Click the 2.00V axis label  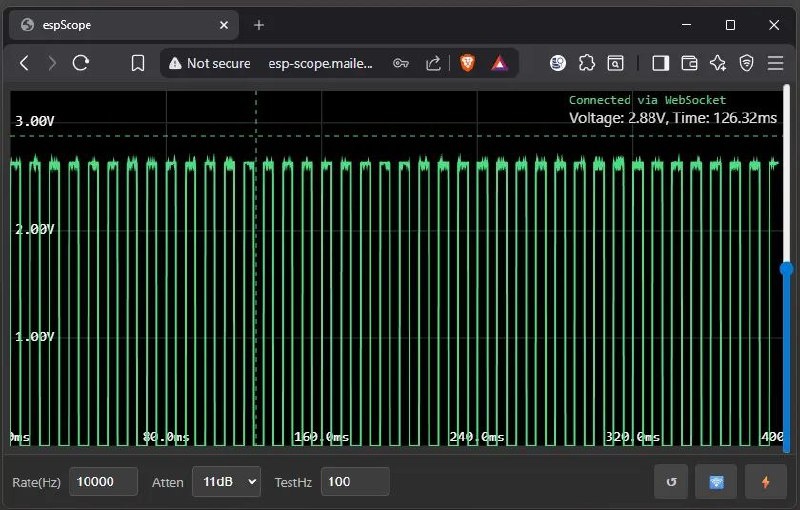[x=35, y=229]
